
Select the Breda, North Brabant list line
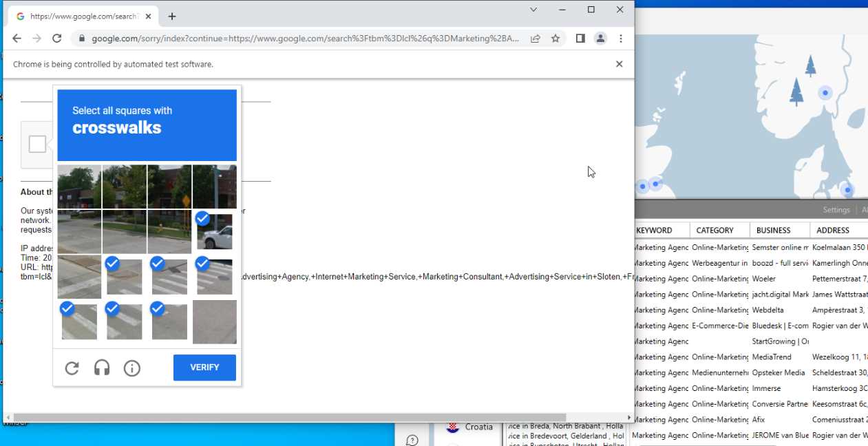[566, 426]
